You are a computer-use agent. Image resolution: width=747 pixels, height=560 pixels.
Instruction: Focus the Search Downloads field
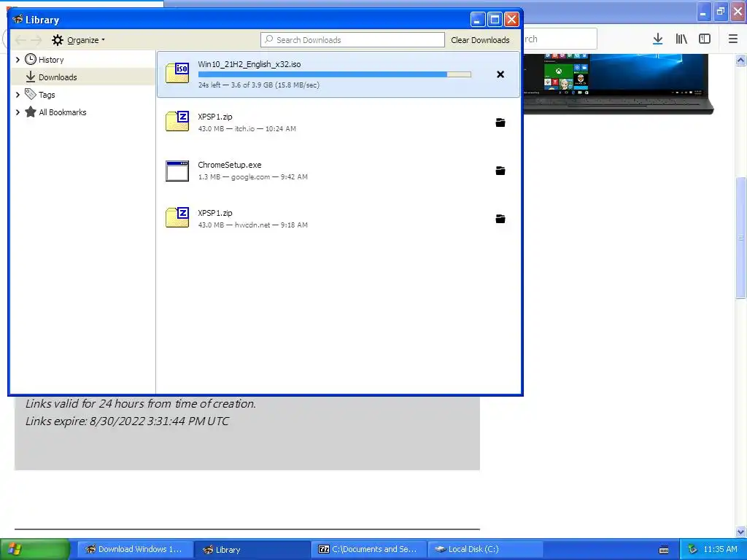point(352,39)
